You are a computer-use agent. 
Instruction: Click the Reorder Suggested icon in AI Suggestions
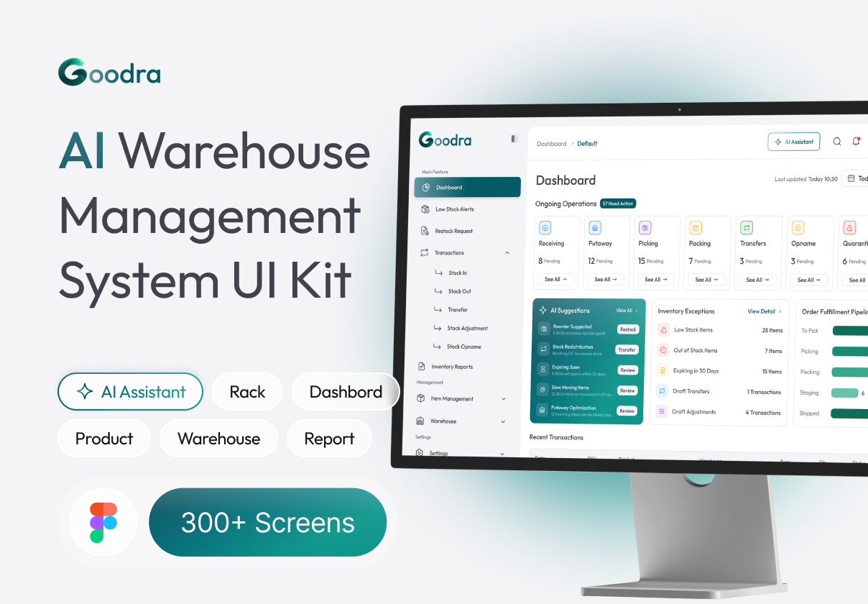tap(544, 329)
